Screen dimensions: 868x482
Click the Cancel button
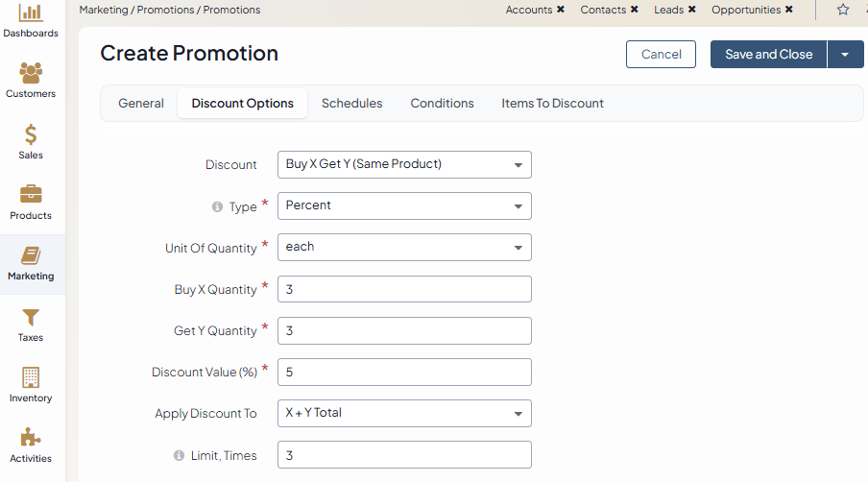pos(661,55)
